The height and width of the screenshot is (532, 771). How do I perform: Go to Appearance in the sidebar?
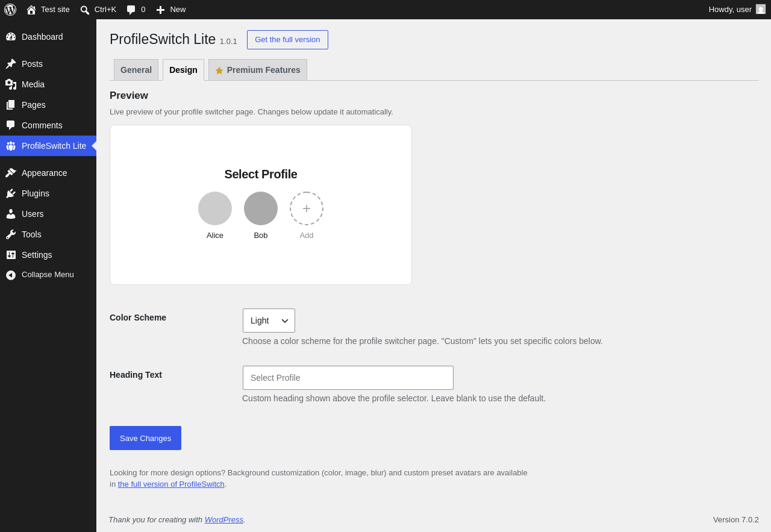(x=48, y=173)
